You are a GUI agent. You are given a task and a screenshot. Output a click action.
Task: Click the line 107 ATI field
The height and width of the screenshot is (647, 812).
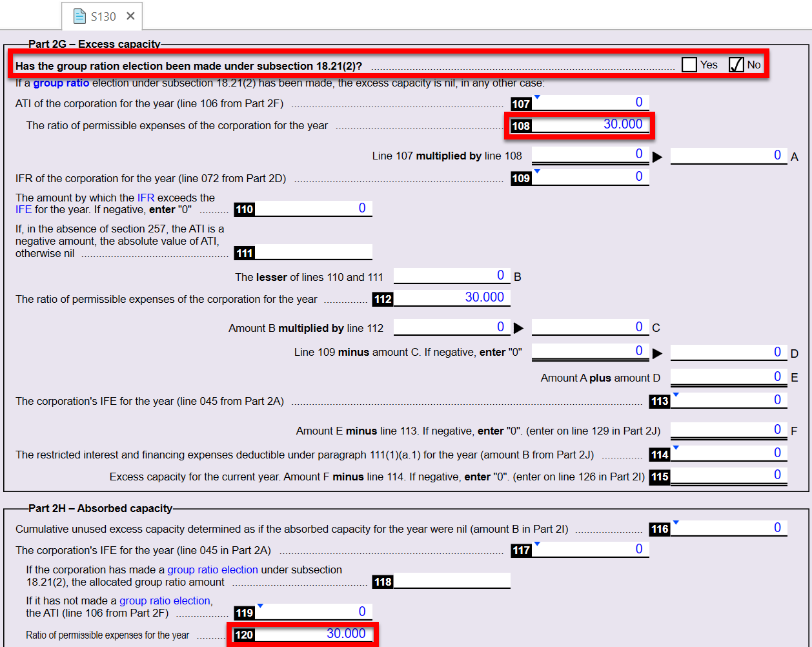590,103
